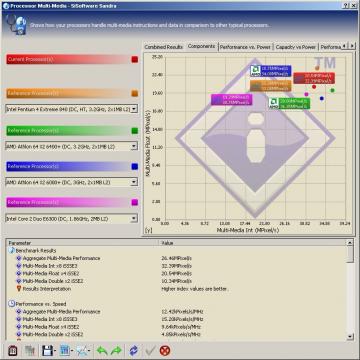
Task: Open dropdown arrow next to save icon
Action: tap(55, 351)
